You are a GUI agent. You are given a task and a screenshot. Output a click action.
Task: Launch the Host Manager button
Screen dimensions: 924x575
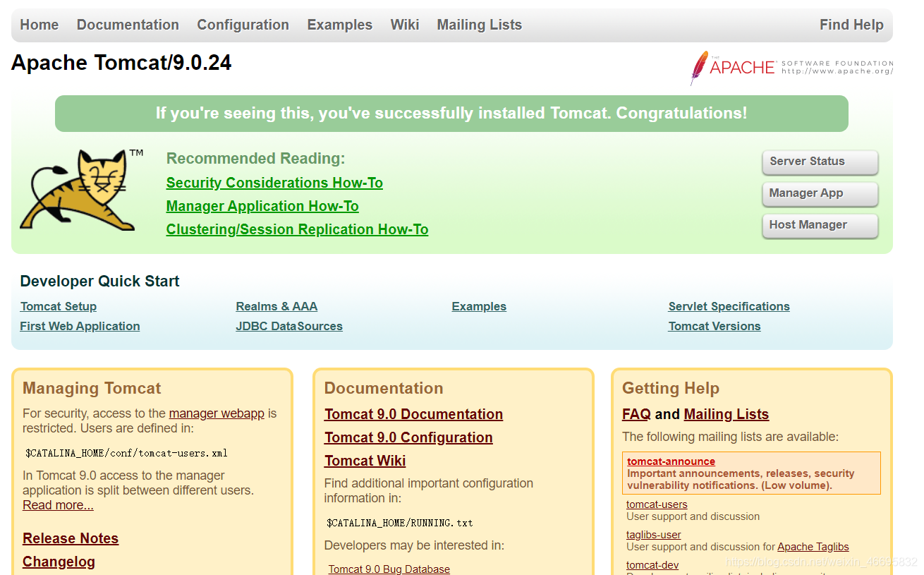click(820, 225)
